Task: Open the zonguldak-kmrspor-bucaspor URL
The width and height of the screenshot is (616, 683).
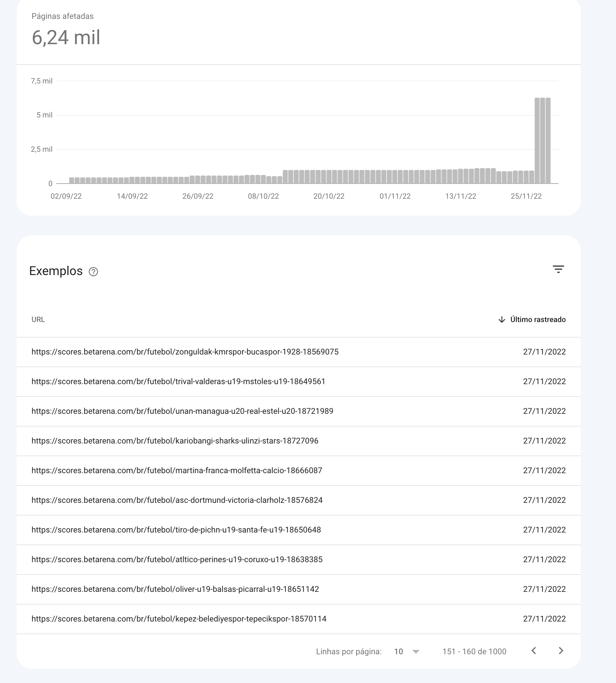Action: pyautogui.click(x=185, y=351)
